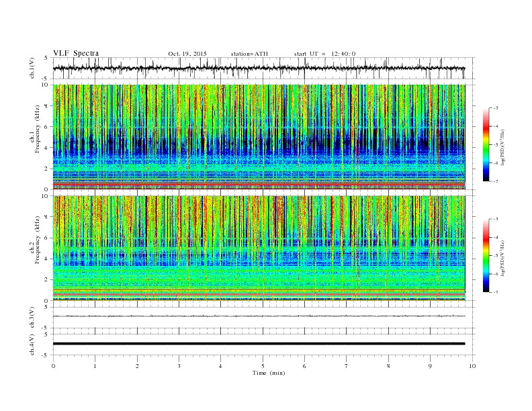Click the "6" tick on the time axis
Viewport: 532px width, 411px height.
304,366
